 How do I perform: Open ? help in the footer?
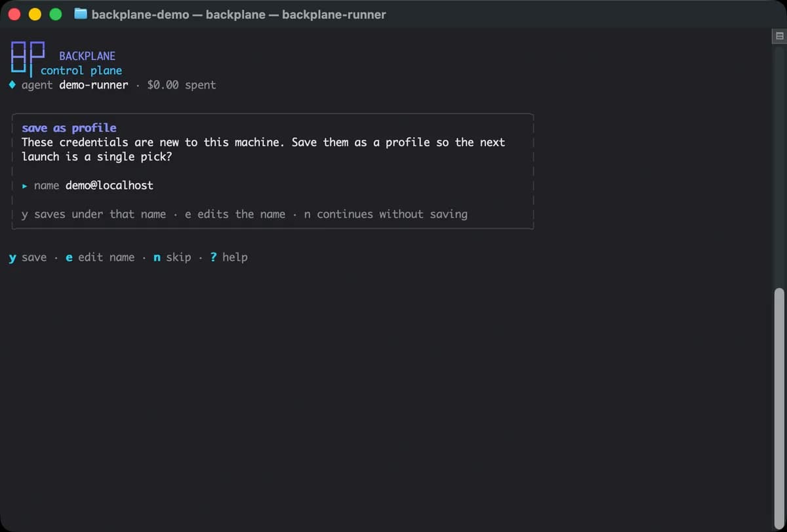(229, 257)
